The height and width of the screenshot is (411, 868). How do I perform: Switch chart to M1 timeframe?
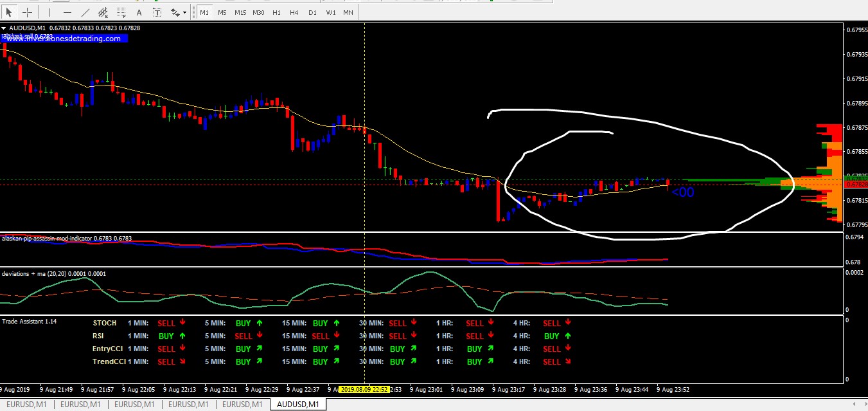[204, 12]
